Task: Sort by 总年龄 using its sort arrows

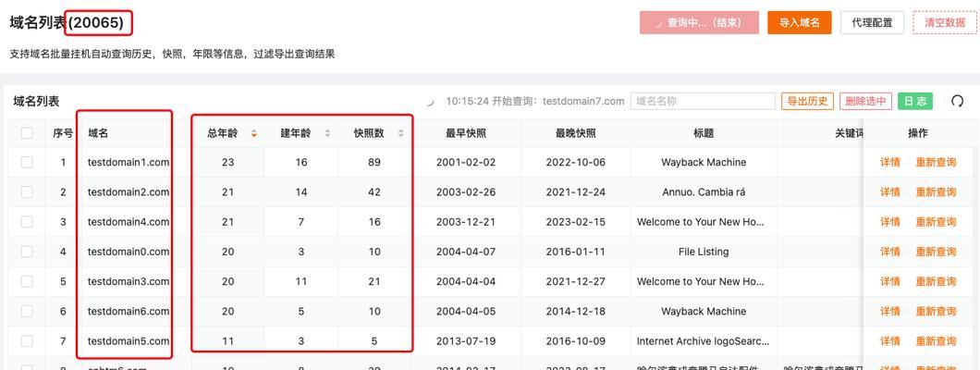Action: coord(253,133)
